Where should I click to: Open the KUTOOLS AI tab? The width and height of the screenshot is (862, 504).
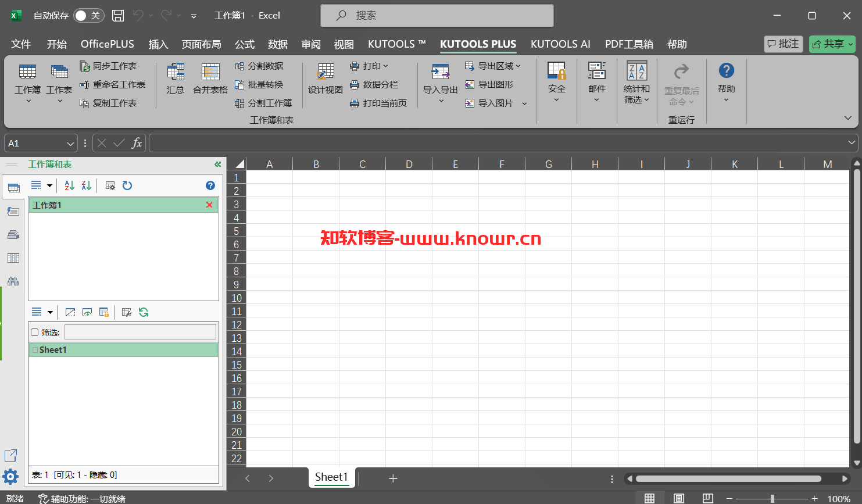(x=560, y=44)
